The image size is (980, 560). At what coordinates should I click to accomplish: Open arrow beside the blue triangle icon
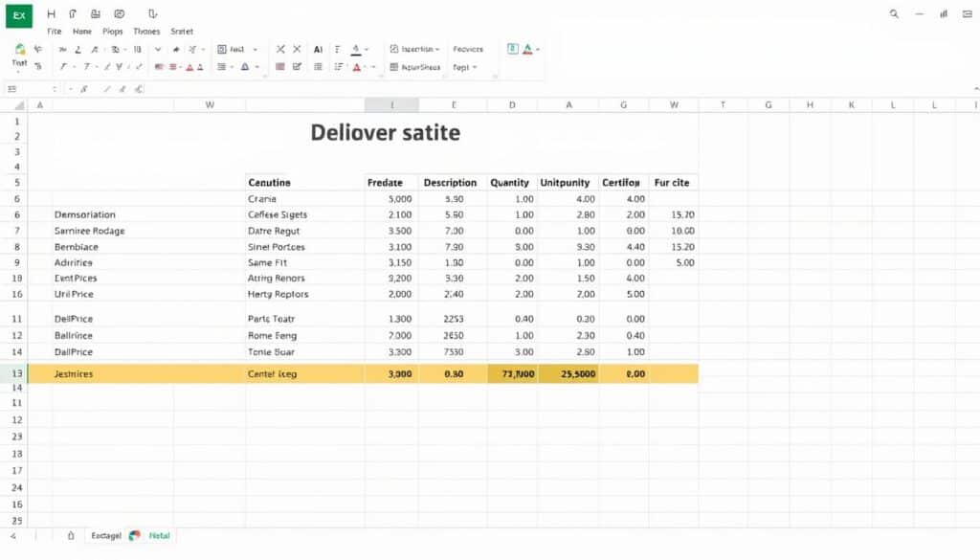click(x=256, y=67)
